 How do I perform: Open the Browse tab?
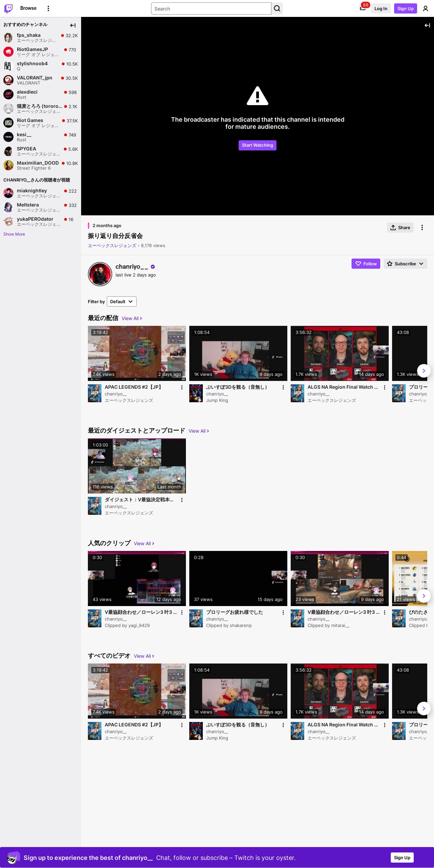tap(28, 8)
